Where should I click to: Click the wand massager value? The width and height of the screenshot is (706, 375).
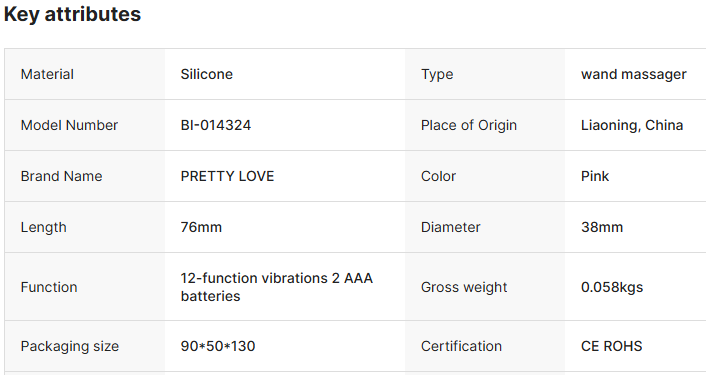(634, 74)
